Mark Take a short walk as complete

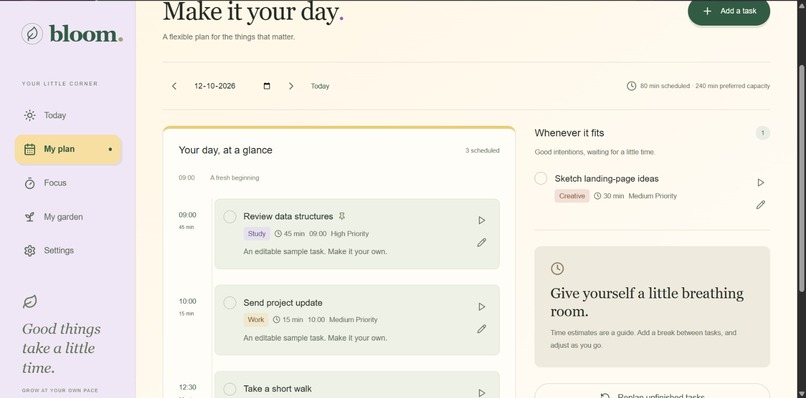click(230, 389)
